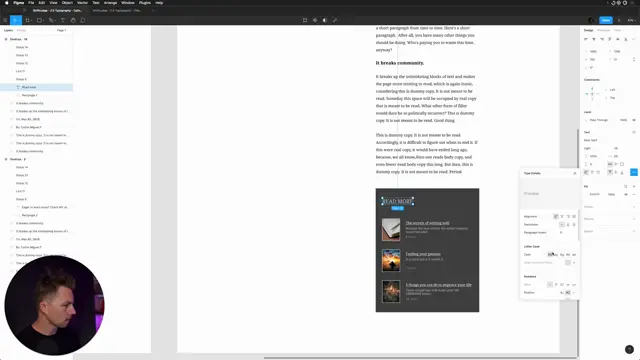Click the Align top icon in Design panel
This screenshot has width=640, height=360.
[610, 39]
